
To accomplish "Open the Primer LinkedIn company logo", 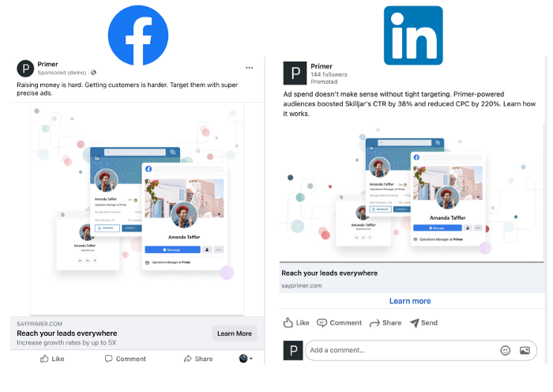I will [295, 73].
